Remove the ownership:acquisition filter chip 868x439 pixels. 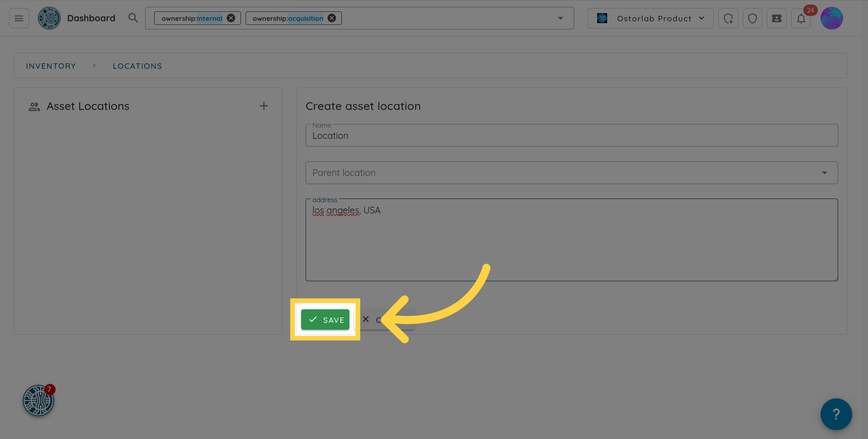(332, 18)
